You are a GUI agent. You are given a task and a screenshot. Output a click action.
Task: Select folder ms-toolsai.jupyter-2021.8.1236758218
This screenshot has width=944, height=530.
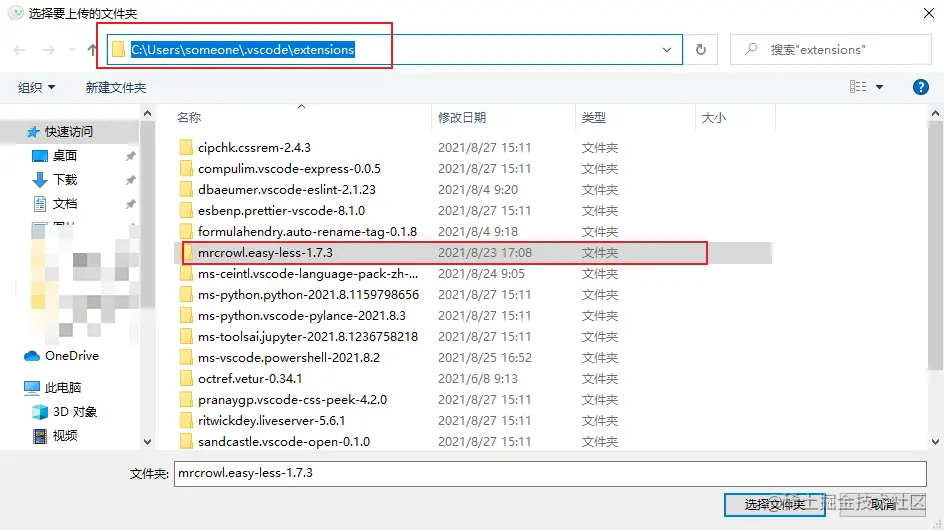coord(308,337)
